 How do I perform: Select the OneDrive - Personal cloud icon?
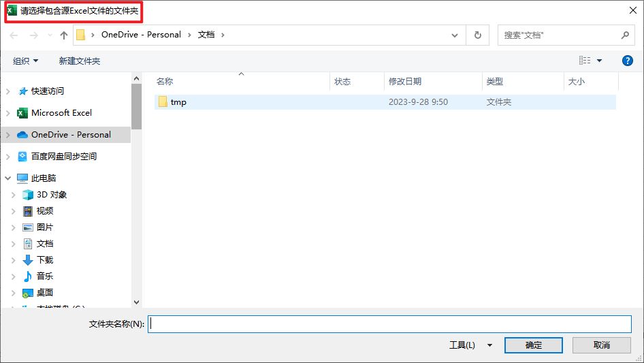click(22, 135)
